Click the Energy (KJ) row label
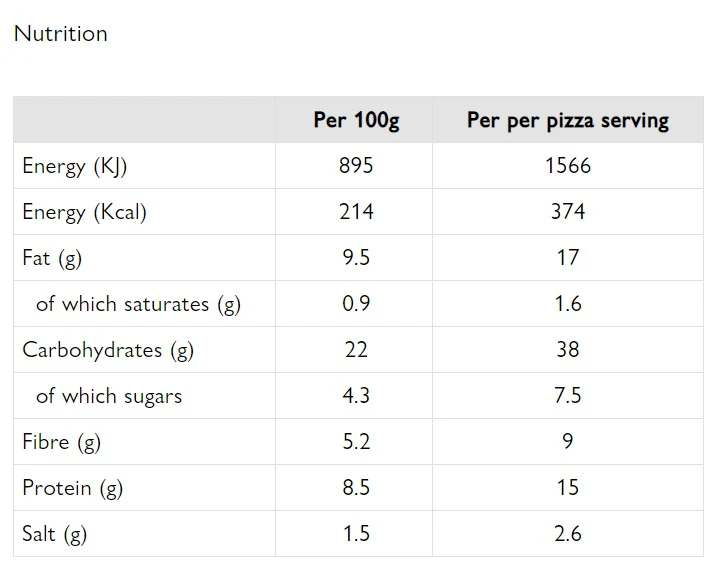This screenshot has width=720, height=570. 75,166
